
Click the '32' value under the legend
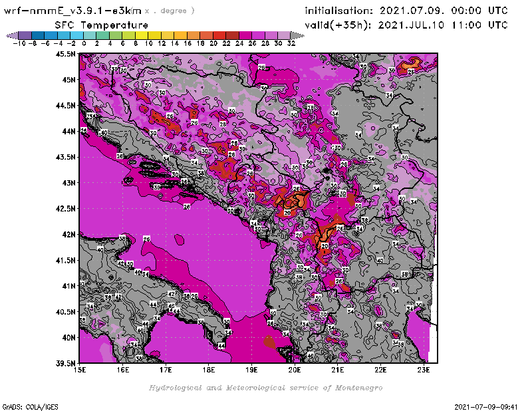291,44
